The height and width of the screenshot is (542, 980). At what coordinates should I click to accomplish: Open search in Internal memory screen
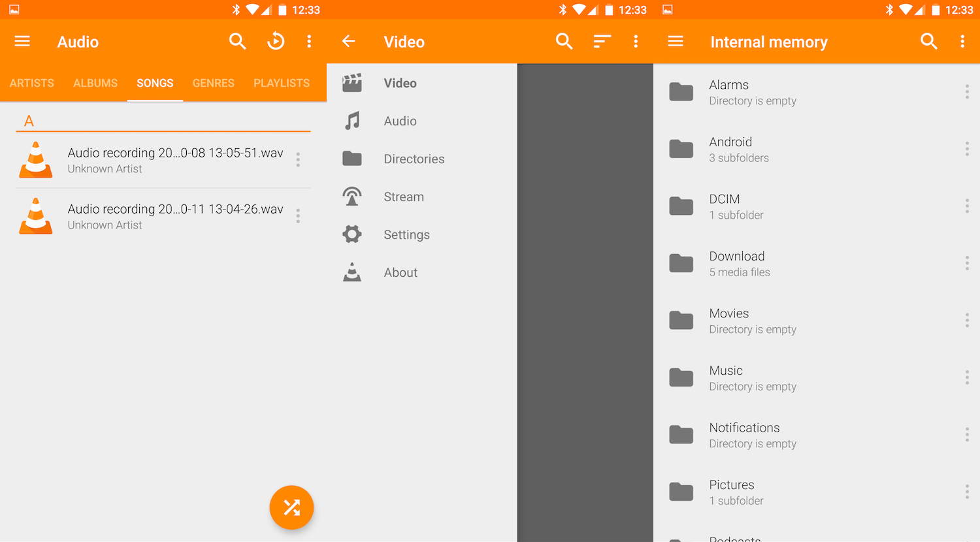click(928, 42)
